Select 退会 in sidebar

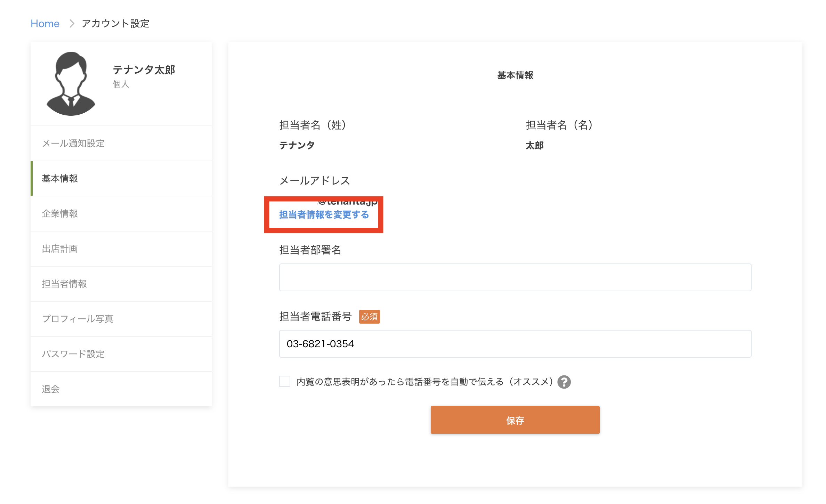(51, 389)
